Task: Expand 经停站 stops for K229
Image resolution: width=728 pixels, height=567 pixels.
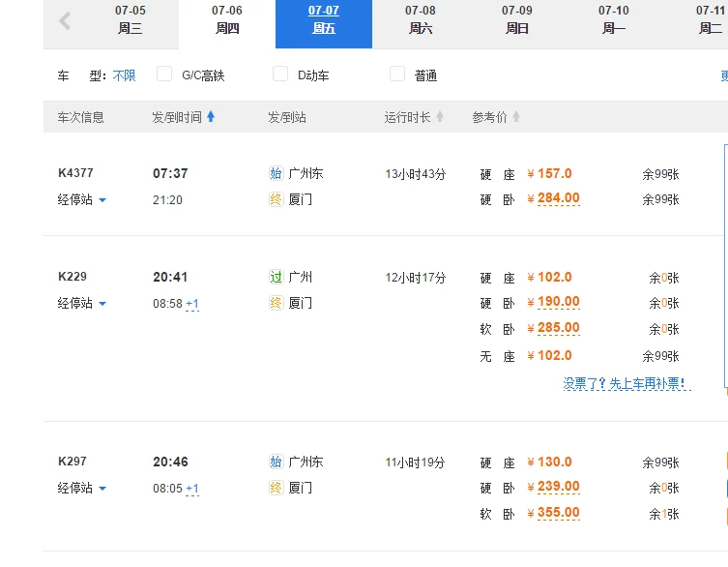Action: click(82, 304)
